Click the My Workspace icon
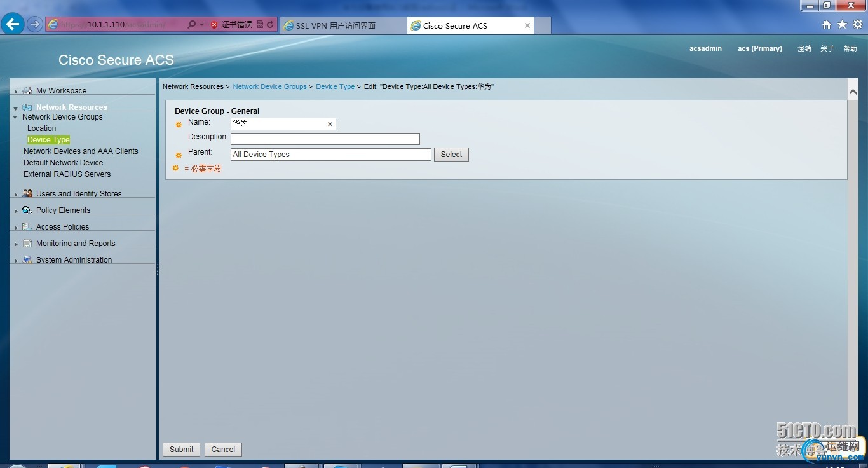The width and height of the screenshot is (868, 468). (x=27, y=90)
